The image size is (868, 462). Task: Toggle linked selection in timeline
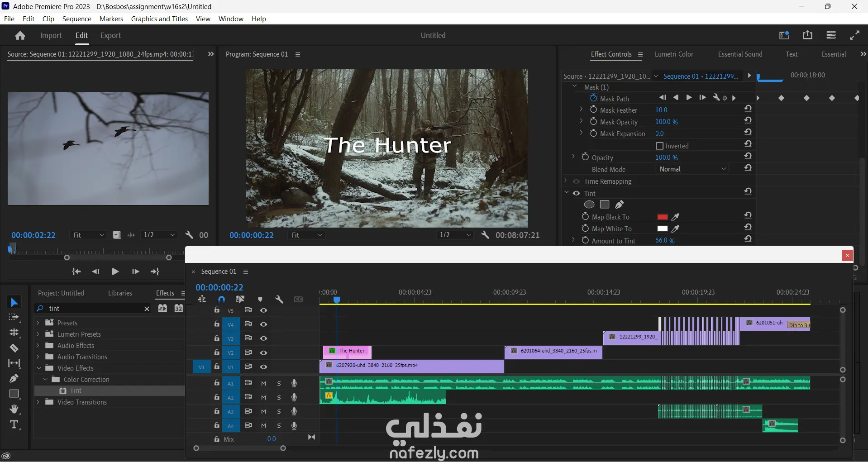tap(240, 300)
